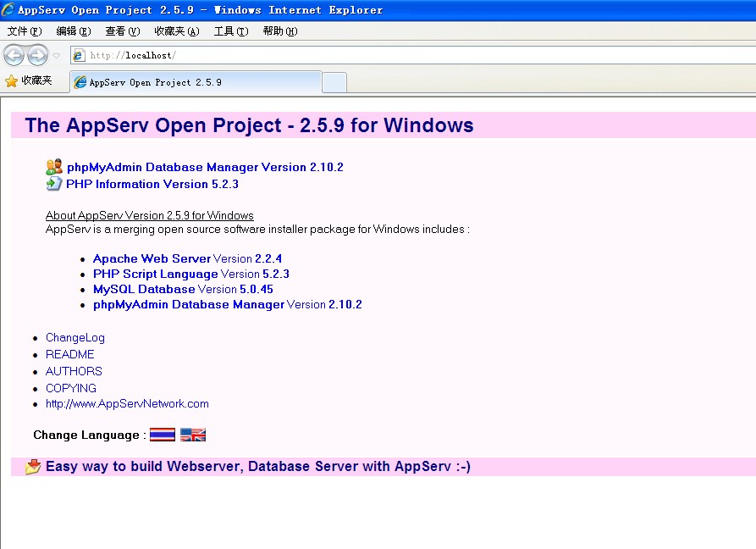Viewport: 756px width, 549px height.
Task: Open the 工具(T) menu
Action: (x=231, y=31)
